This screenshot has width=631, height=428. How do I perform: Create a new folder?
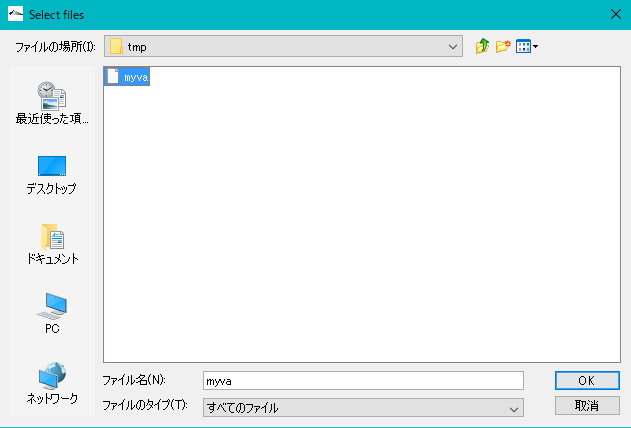(503, 47)
